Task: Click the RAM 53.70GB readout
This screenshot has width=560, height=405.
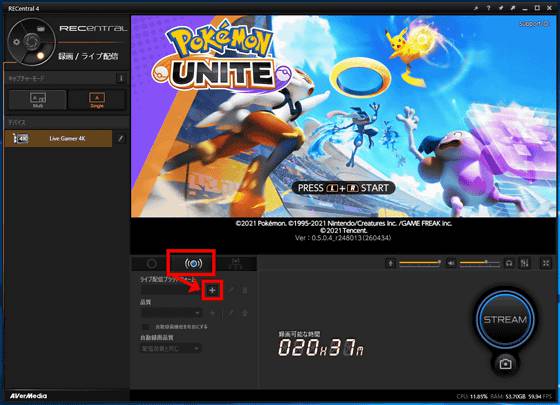Action: pos(507,396)
